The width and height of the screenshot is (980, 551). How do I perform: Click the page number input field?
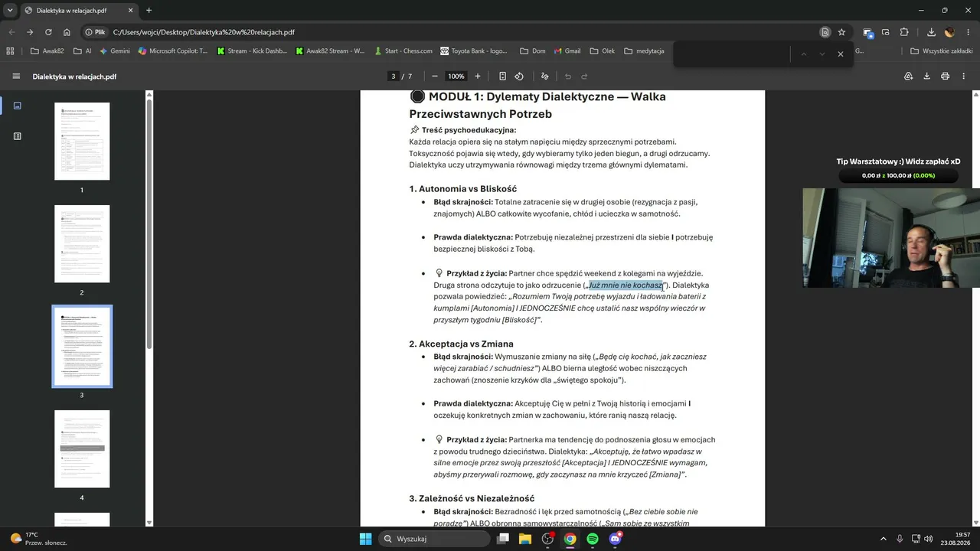[394, 77]
